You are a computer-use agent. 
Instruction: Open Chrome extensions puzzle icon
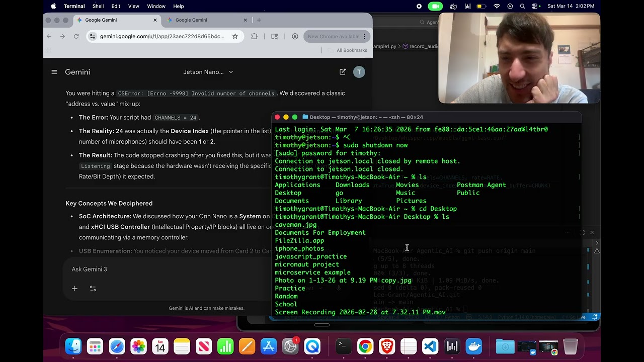[254, 36]
